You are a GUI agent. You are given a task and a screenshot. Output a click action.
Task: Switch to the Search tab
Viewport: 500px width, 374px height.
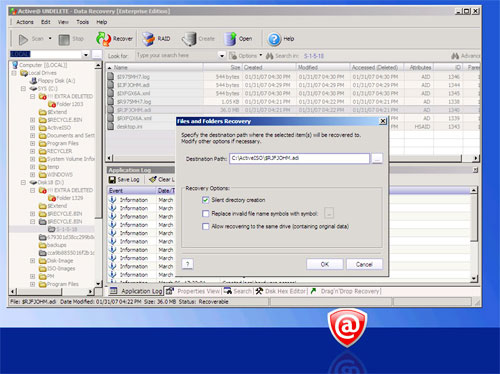238,291
